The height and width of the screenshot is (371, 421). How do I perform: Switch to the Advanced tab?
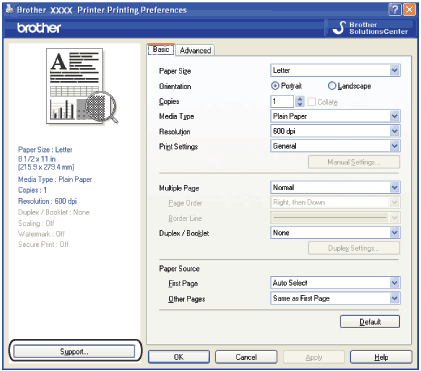click(x=195, y=50)
